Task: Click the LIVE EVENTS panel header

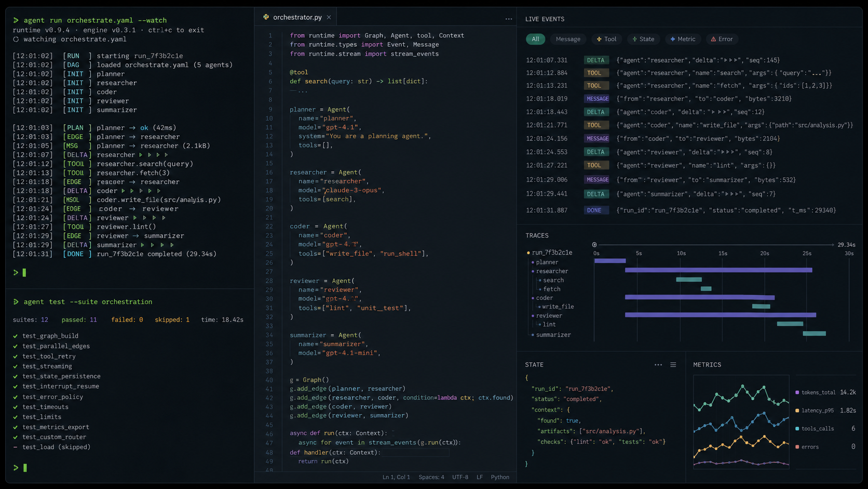Action: [x=545, y=19]
